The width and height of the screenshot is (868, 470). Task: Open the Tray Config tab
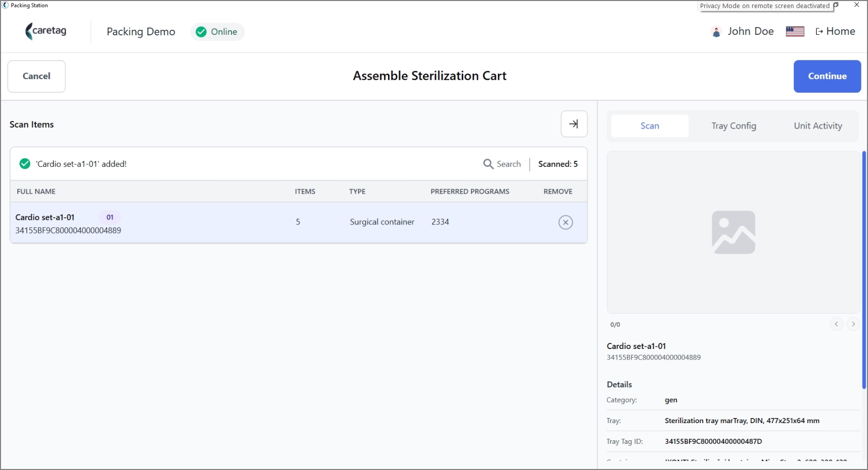(733, 126)
